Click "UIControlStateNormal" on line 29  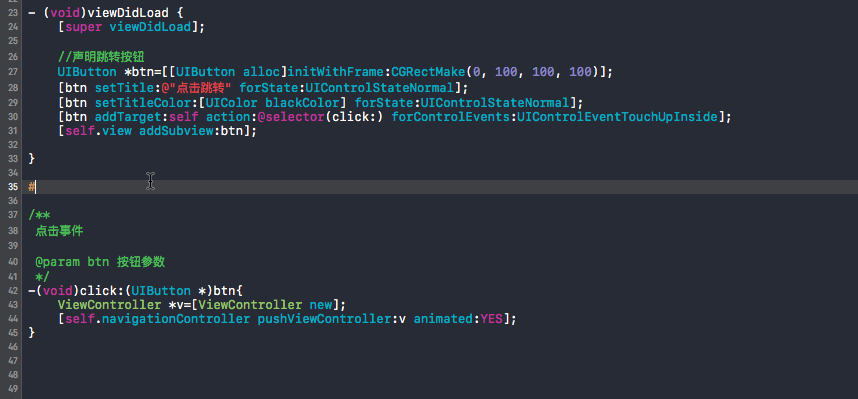pos(495,102)
